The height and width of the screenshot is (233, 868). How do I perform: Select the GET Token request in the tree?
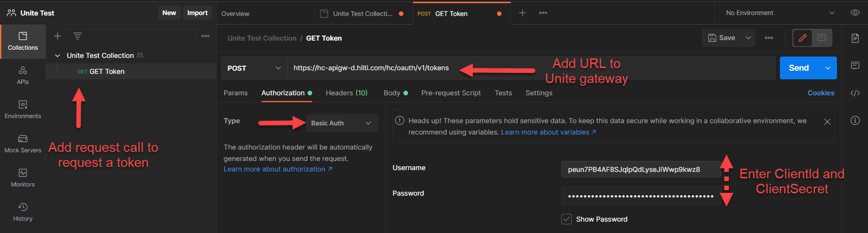131,72
